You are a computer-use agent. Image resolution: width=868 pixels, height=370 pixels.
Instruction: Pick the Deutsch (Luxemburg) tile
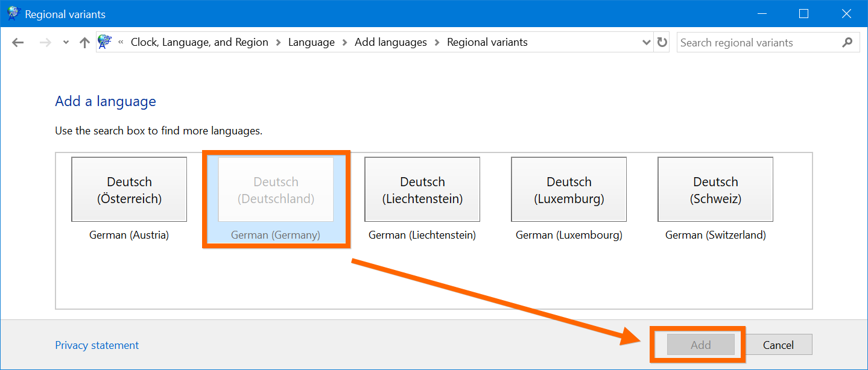(569, 190)
